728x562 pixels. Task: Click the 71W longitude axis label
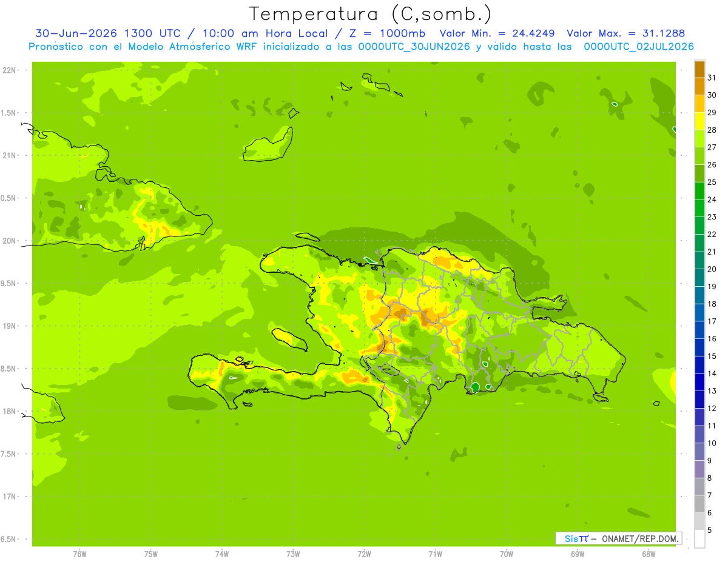coord(435,554)
